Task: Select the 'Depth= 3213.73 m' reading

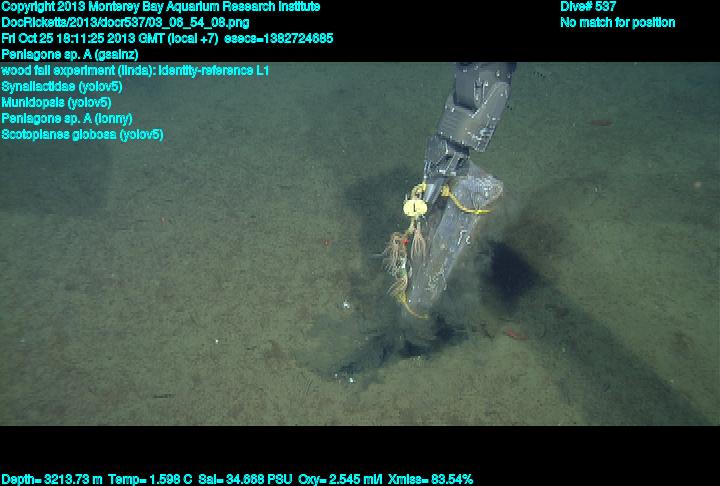Action: (52, 480)
